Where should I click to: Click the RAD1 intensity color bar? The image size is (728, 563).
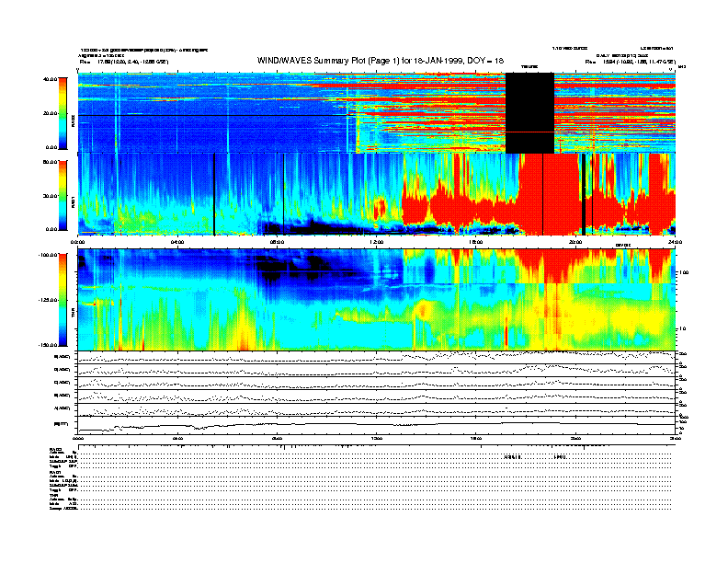63,196
